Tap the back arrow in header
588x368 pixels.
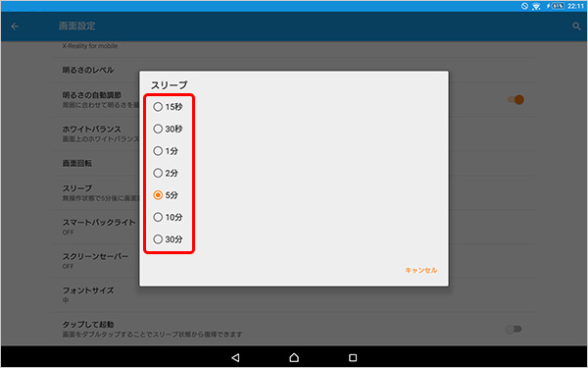[15, 26]
